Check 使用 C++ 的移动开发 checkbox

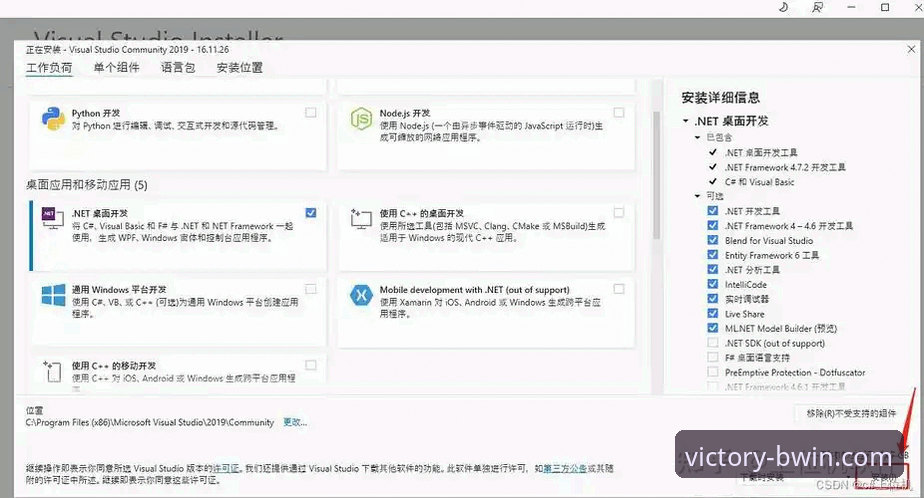(311, 365)
